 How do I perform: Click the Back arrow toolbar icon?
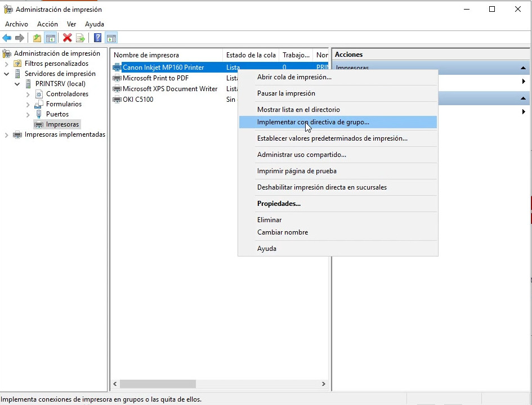coord(7,38)
